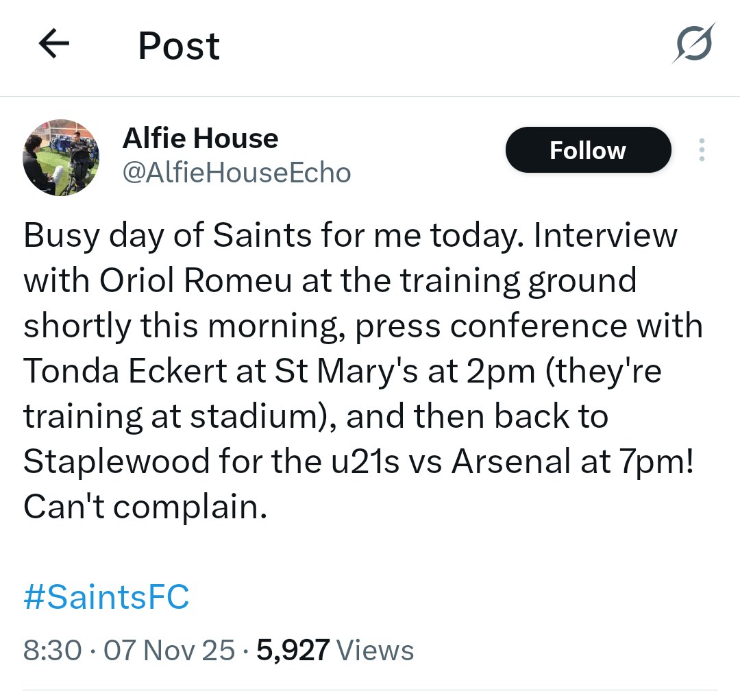Viewport: 740px width, 700px height.
Task: Open Grok via the top-right slash icon
Action: point(693,45)
